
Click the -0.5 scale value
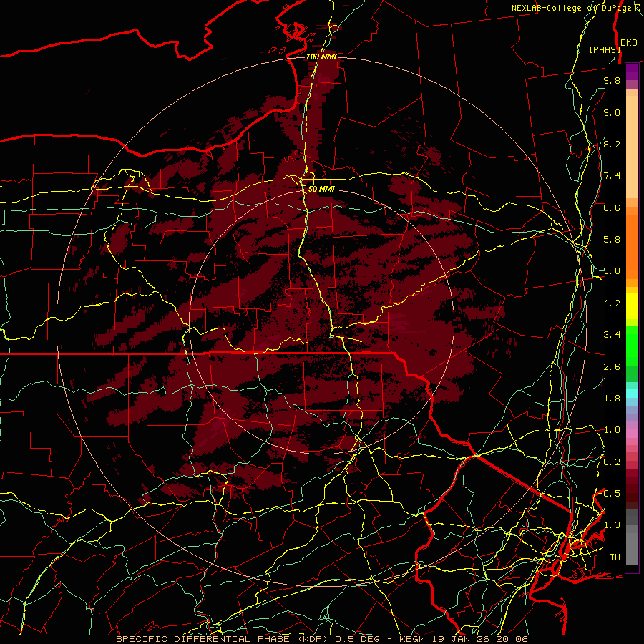610,493
